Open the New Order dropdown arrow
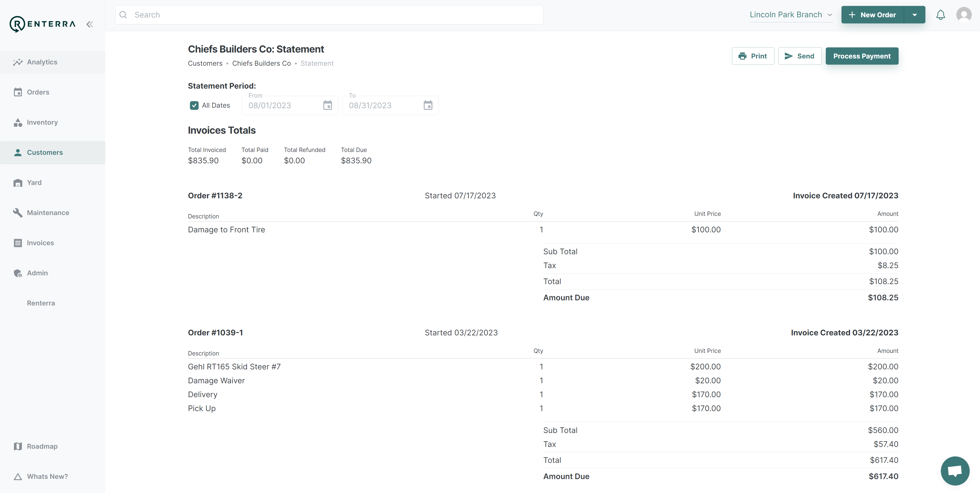Screen dimensions: 980x493 click(x=915, y=15)
